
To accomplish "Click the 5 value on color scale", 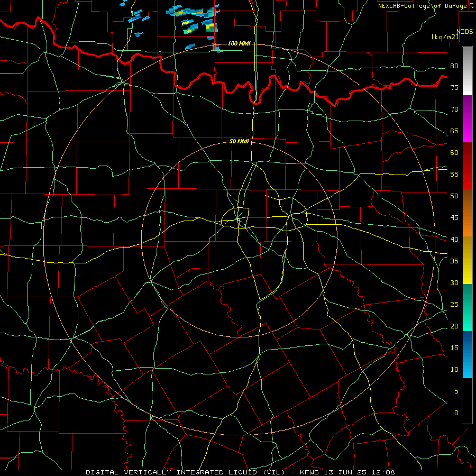I will [456, 391].
